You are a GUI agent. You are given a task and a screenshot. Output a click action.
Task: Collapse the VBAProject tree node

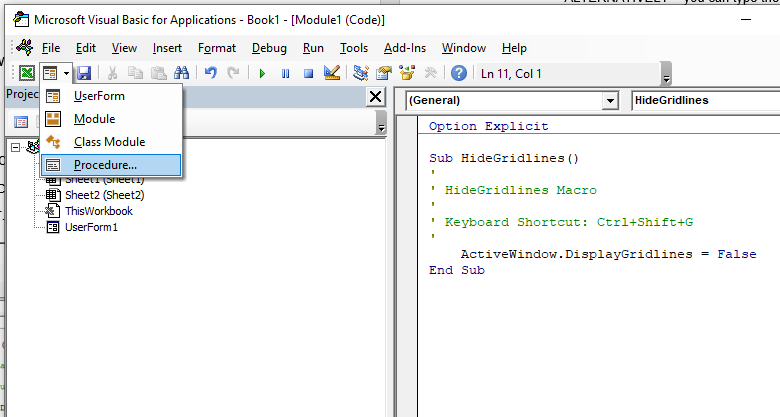pyautogui.click(x=16, y=147)
